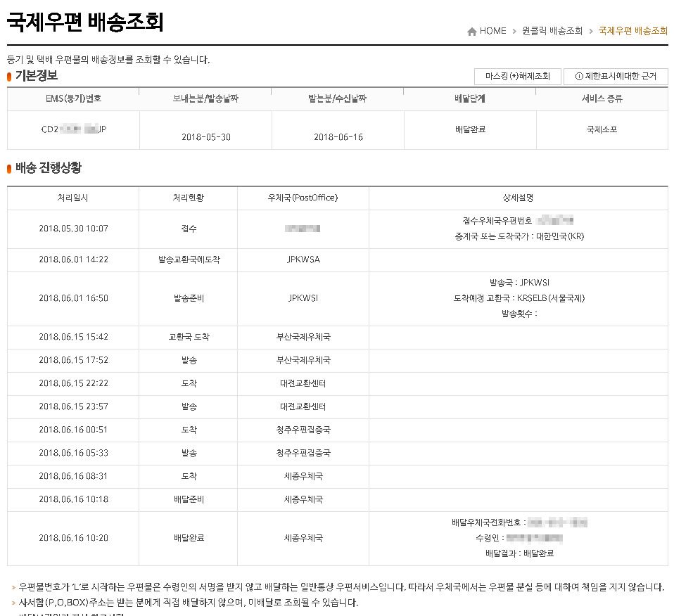Select the timestamp 2018.06.15 15:42
This screenshot has height=616, width=674.
pos(73,338)
